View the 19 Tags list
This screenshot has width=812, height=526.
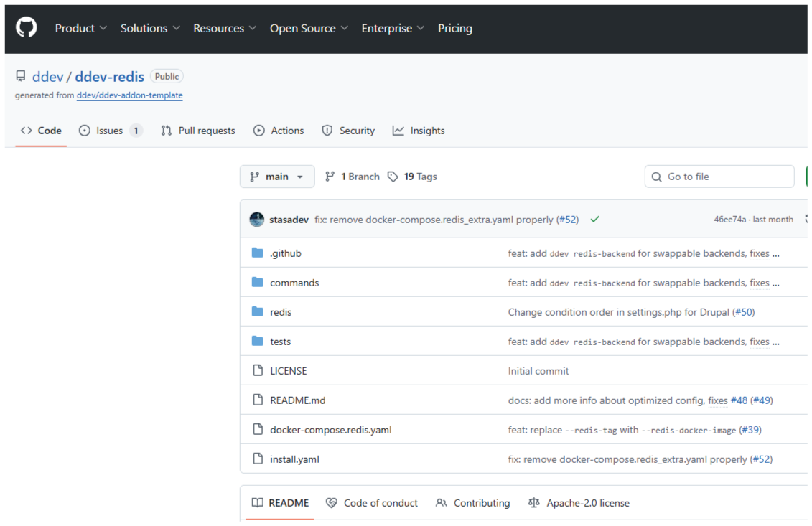coord(412,177)
